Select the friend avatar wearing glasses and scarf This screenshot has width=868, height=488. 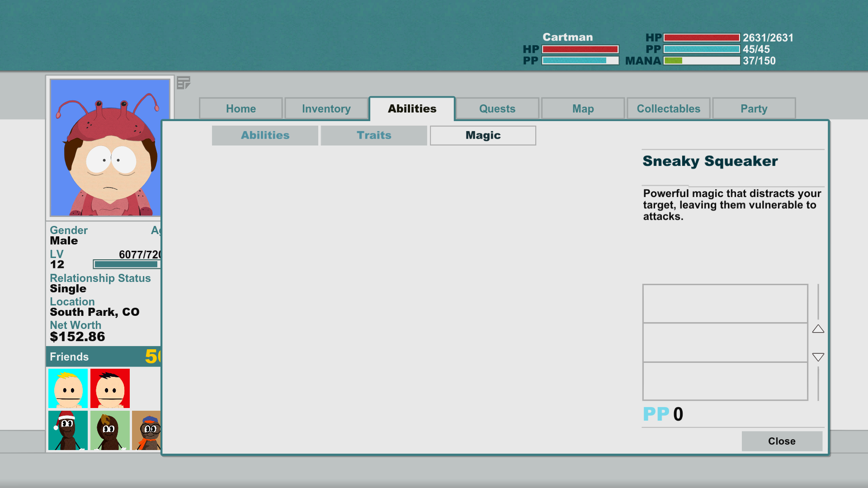point(146,430)
